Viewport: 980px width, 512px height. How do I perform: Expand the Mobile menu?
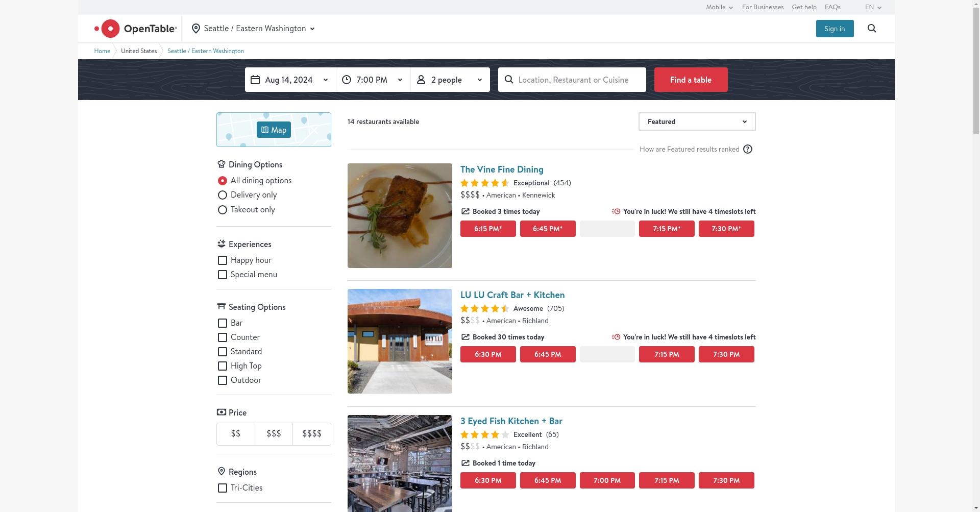(x=719, y=7)
